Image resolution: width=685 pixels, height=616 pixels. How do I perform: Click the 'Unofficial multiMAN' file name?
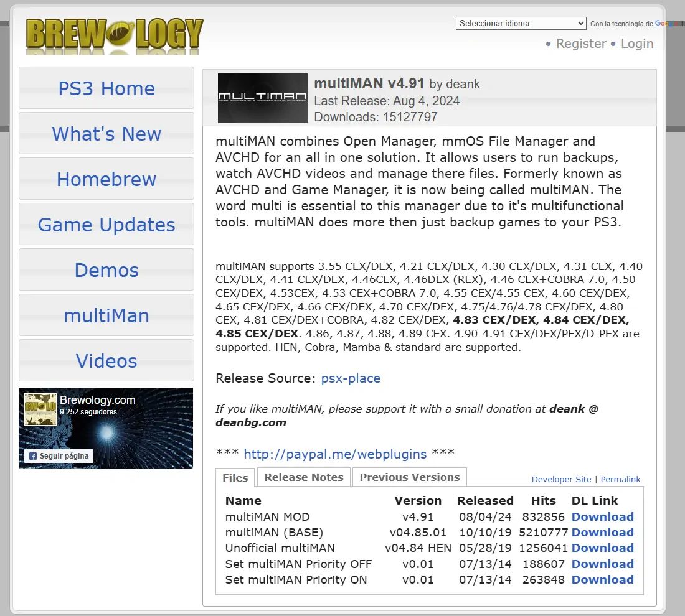coord(280,548)
